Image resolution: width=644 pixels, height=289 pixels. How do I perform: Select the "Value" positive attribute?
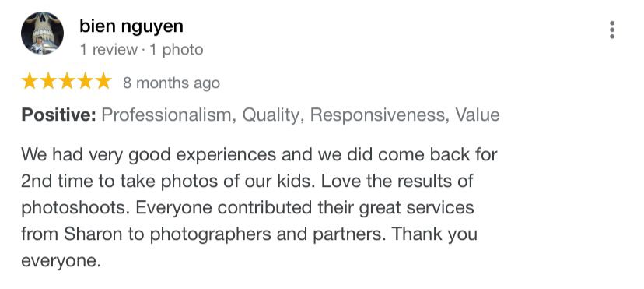pos(478,115)
